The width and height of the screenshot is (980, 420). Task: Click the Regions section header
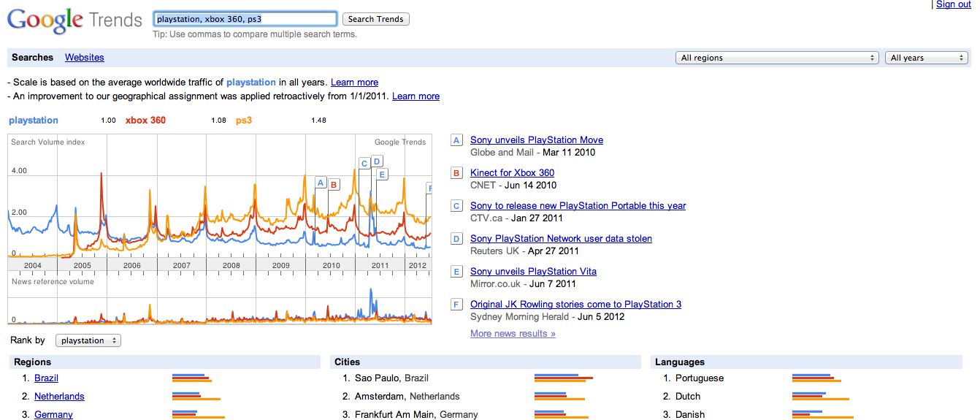32,362
